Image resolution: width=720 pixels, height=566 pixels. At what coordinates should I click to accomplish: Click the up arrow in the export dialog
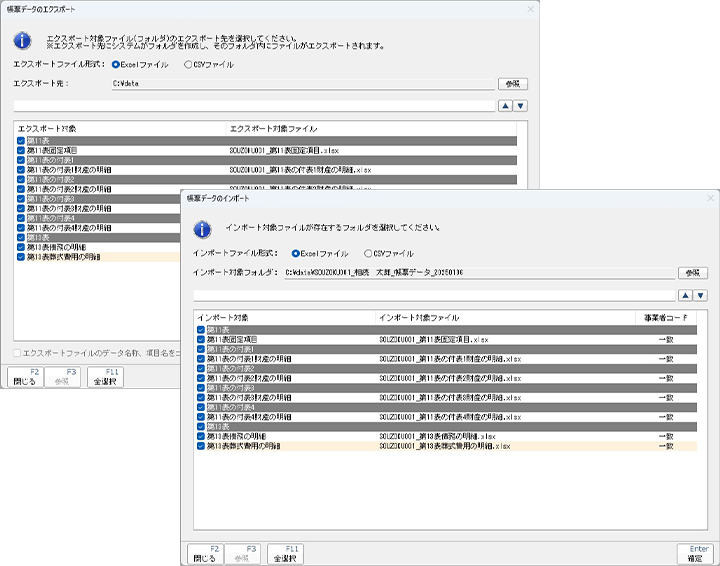[505, 105]
